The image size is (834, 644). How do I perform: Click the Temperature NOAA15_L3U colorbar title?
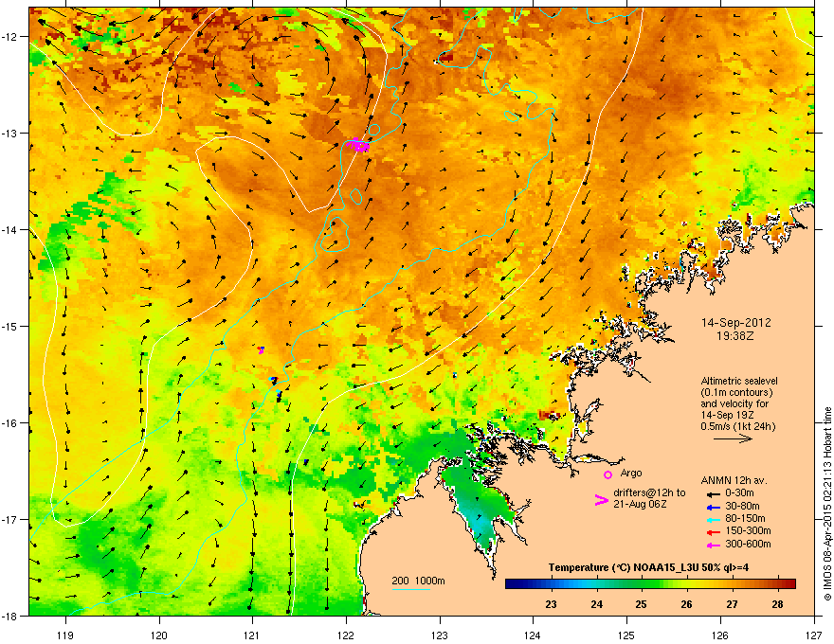tap(648, 567)
